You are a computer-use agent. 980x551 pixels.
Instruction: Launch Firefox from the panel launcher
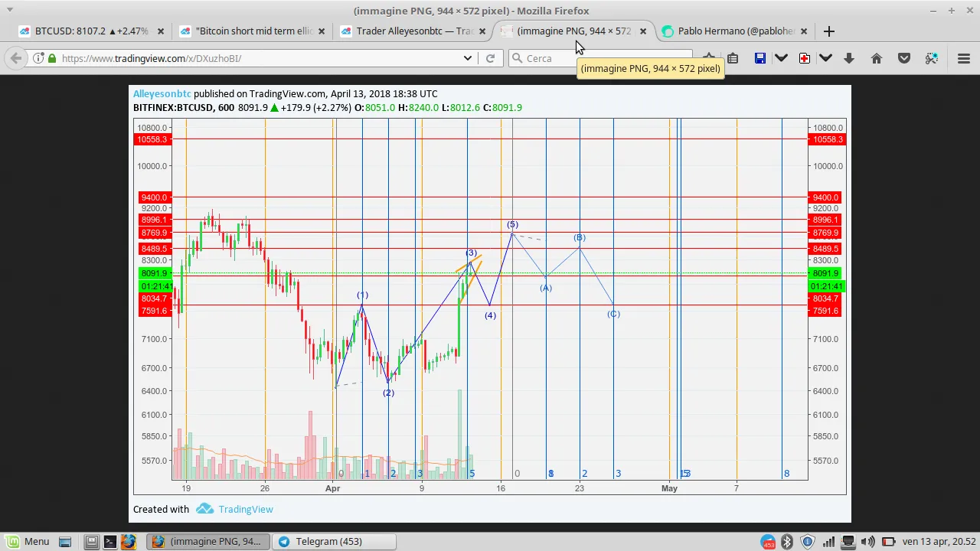coord(128,542)
